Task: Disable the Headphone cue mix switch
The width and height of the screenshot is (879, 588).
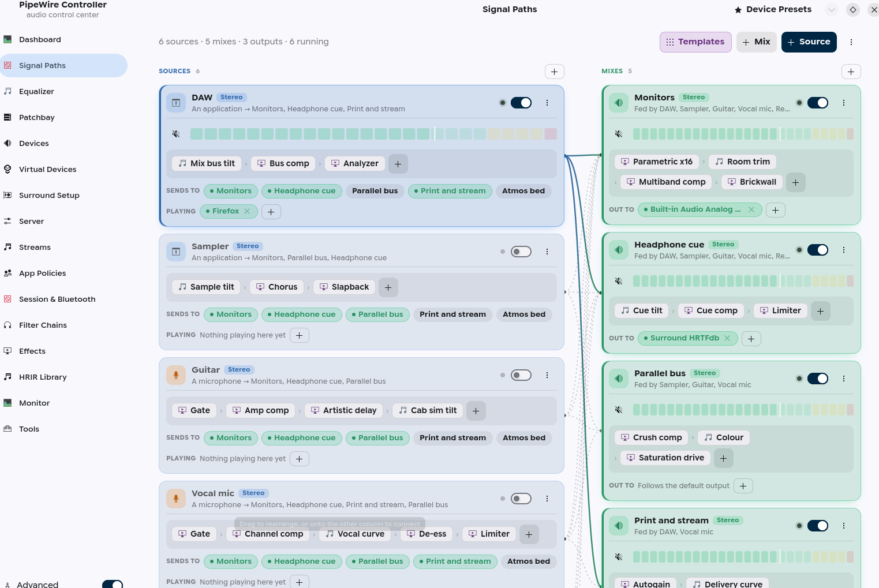Action: pyautogui.click(x=818, y=250)
